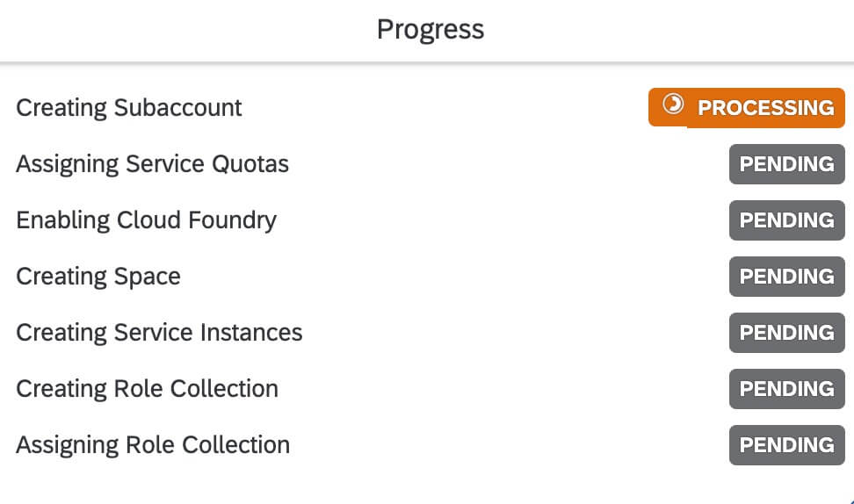Viewport: 854px width, 504px height.
Task: Click the spinner icon in the PROCESSING badge
Action: pyautogui.click(x=673, y=104)
